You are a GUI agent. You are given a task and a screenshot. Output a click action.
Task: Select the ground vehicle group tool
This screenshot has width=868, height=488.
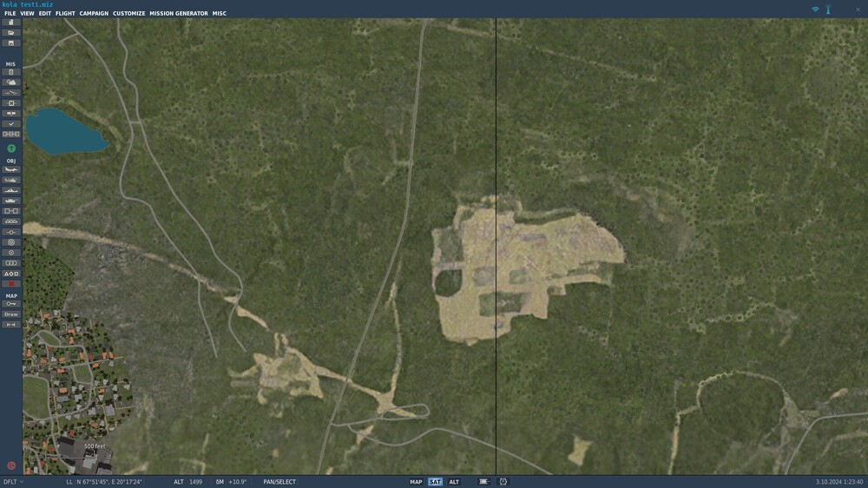point(11,201)
